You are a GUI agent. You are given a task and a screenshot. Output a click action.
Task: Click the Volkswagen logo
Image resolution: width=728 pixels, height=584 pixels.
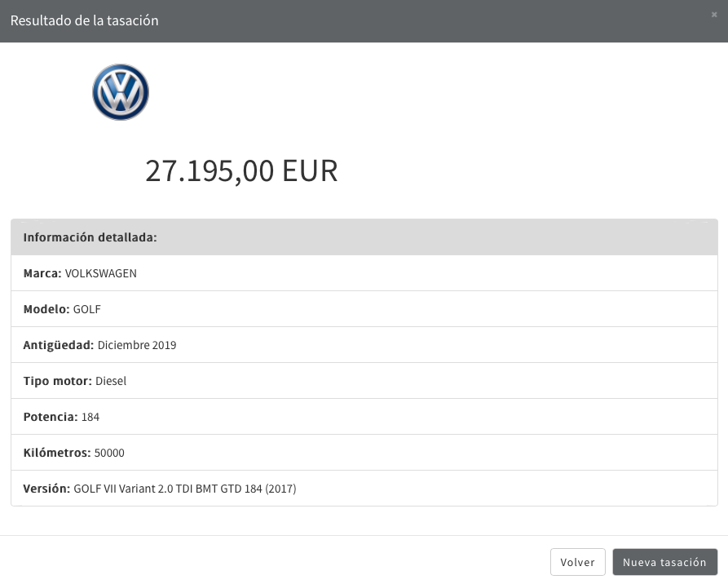pyautogui.click(x=121, y=93)
